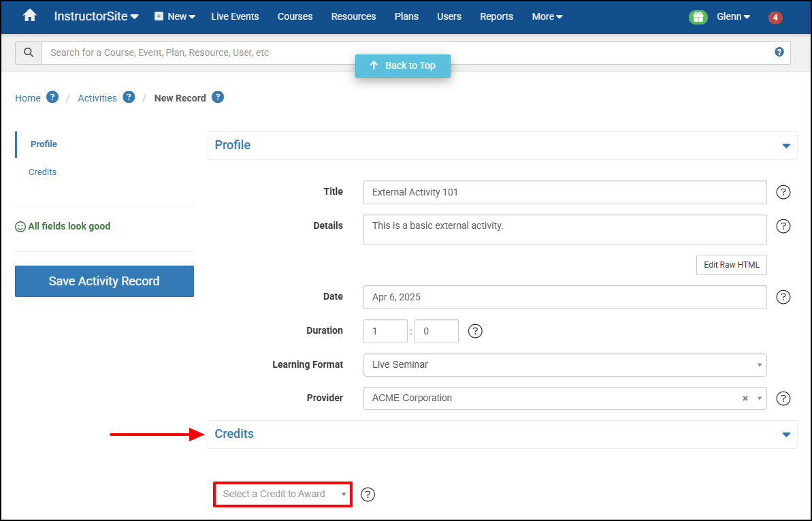Show help for the Date field
Screen dimensions: 812x521
click(783, 297)
